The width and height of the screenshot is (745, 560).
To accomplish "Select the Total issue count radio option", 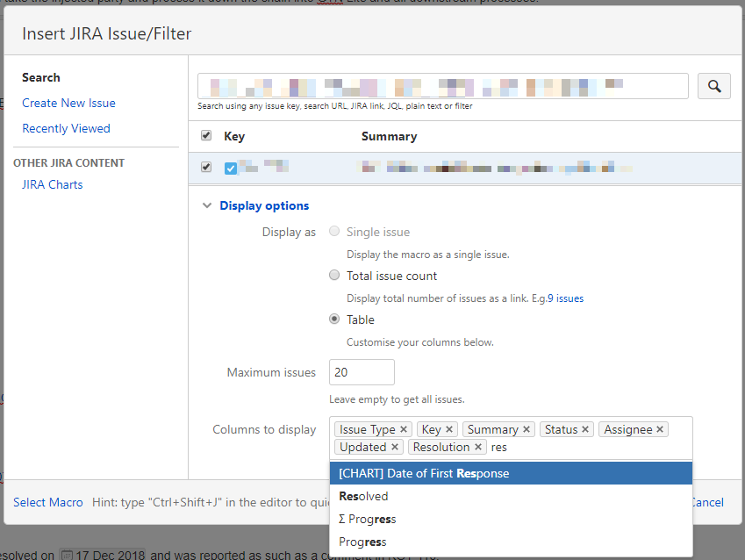I will (334, 275).
